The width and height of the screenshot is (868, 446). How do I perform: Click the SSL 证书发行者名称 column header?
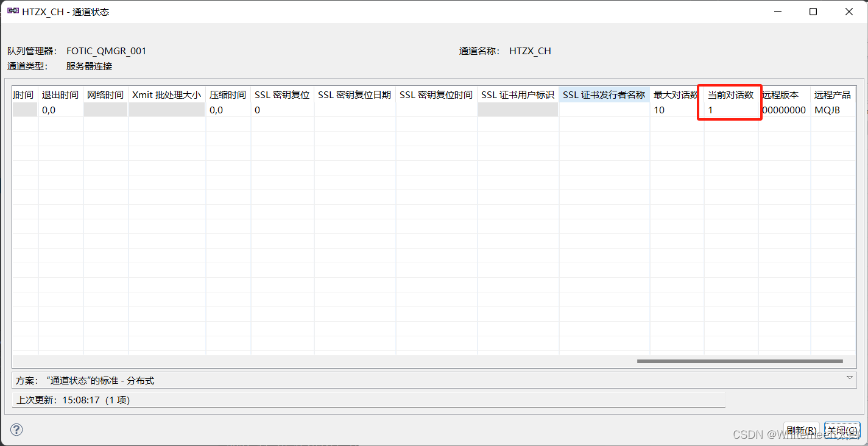click(x=604, y=94)
